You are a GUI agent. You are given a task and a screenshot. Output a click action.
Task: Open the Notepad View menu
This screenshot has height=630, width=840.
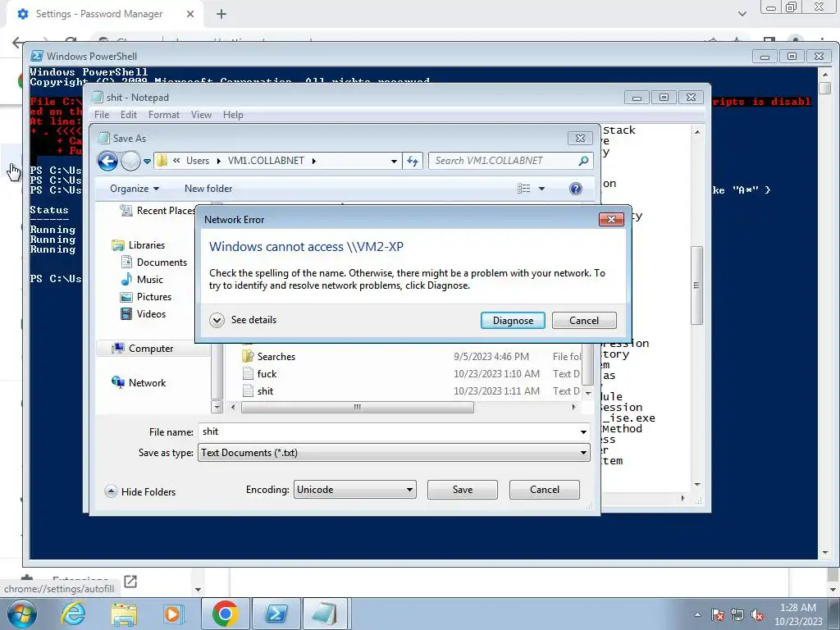[202, 115]
